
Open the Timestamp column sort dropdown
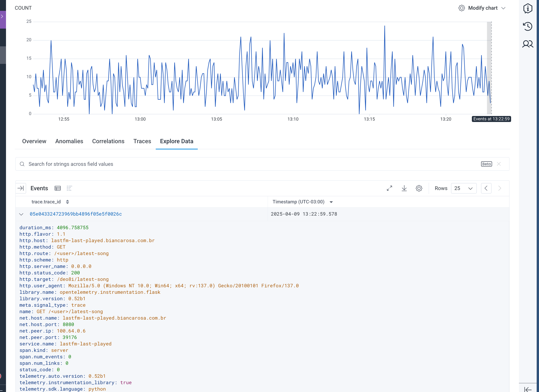pos(331,202)
